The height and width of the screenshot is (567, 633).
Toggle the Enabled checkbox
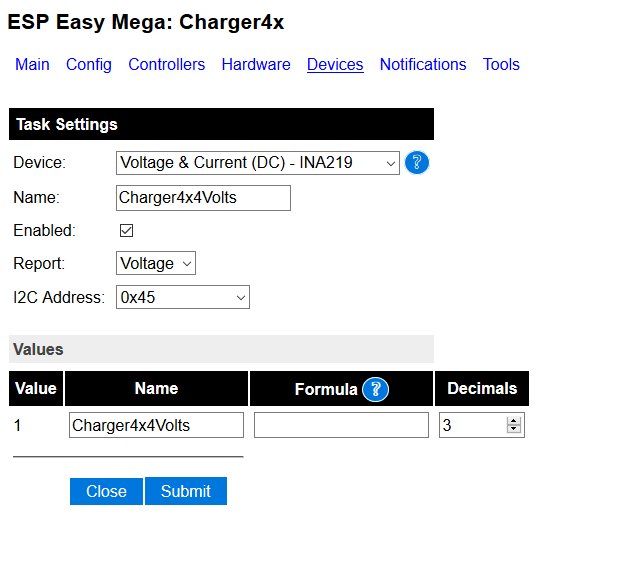pyautogui.click(x=126, y=230)
